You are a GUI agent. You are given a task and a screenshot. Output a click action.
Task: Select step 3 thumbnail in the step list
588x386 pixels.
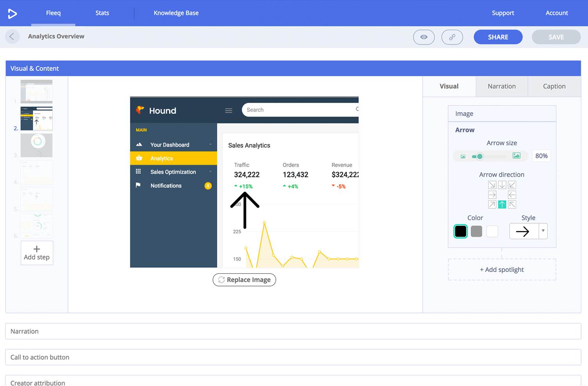point(37,145)
